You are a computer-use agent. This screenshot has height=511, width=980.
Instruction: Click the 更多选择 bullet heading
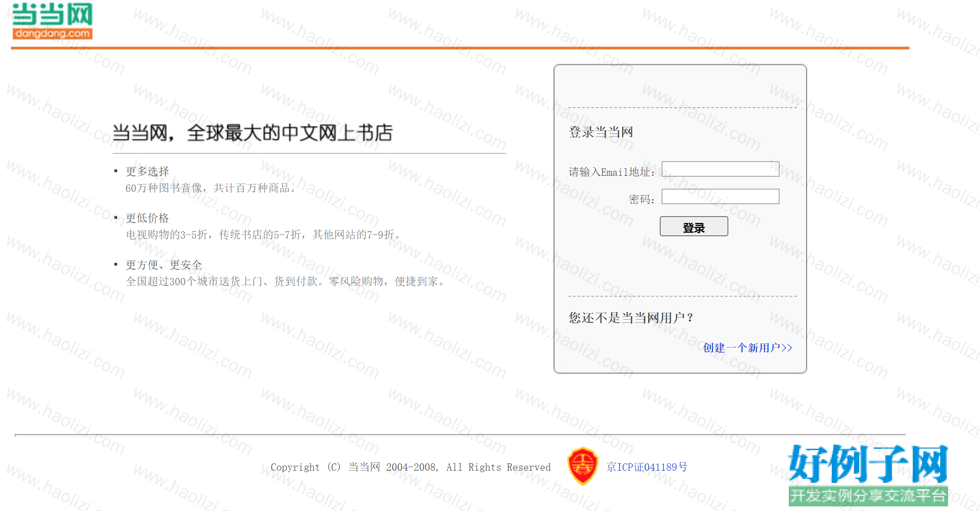click(147, 171)
